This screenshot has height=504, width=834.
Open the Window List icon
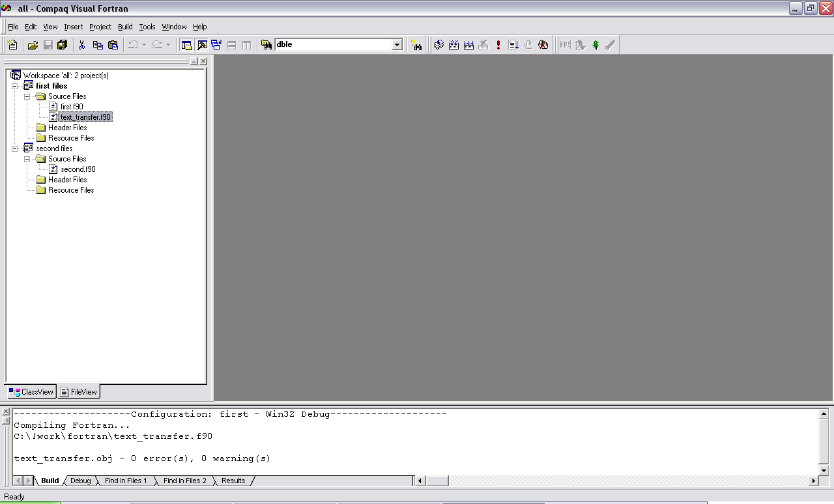tap(217, 45)
